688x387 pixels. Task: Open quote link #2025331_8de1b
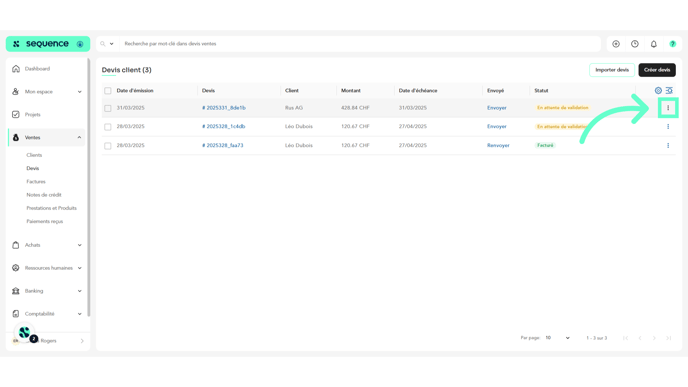click(x=224, y=108)
